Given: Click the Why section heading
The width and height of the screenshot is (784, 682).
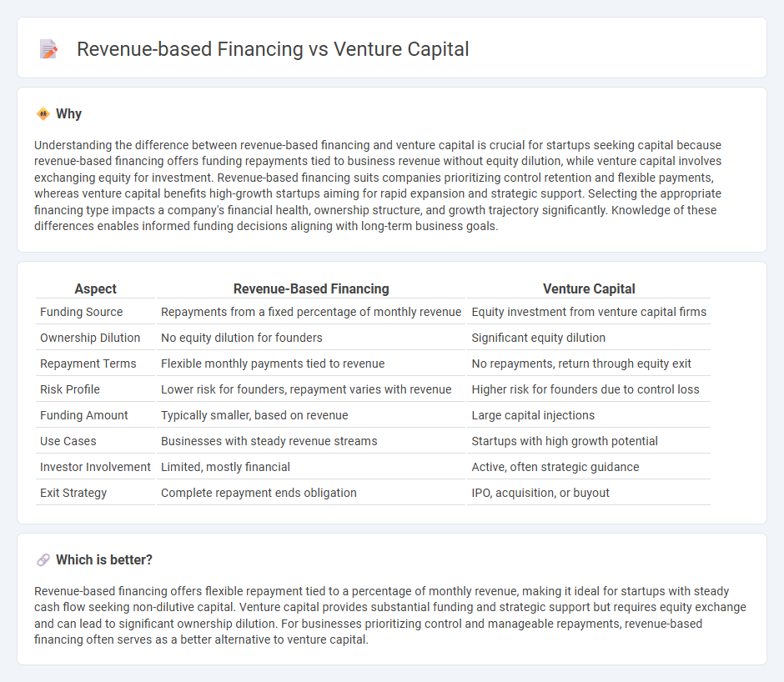Looking at the screenshot, I should point(68,114).
